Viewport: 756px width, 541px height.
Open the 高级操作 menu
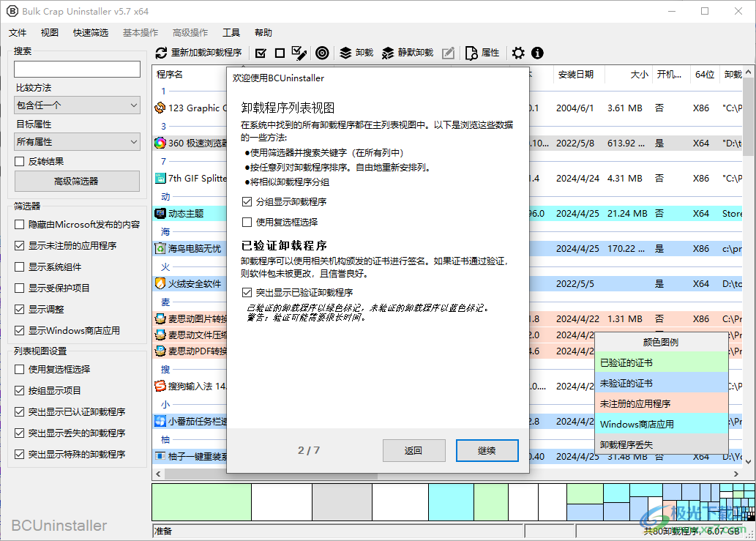pos(190,33)
